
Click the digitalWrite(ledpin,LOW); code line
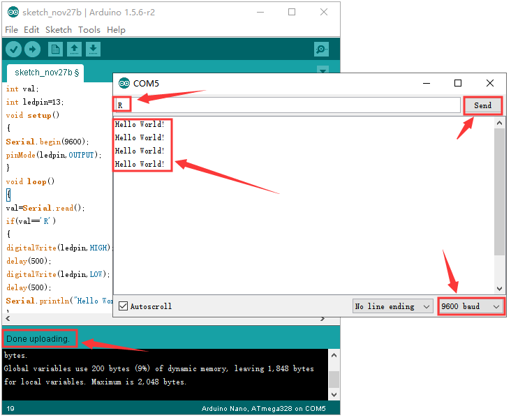click(x=58, y=274)
